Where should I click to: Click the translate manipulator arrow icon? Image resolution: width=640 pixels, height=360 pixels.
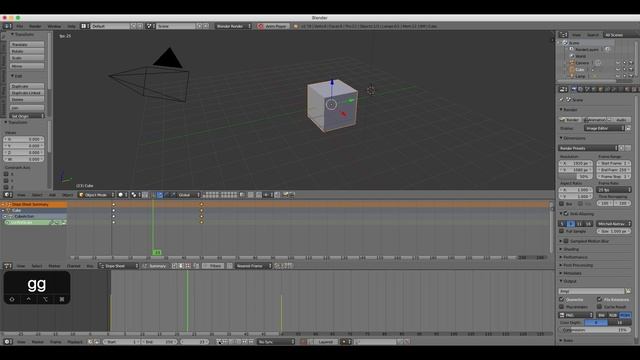tap(160, 195)
